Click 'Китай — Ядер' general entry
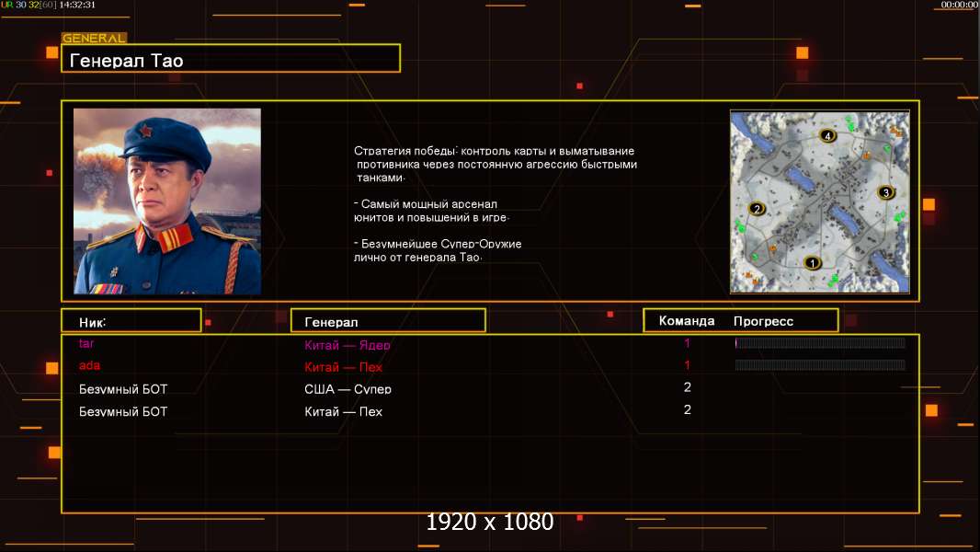 [347, 344]
